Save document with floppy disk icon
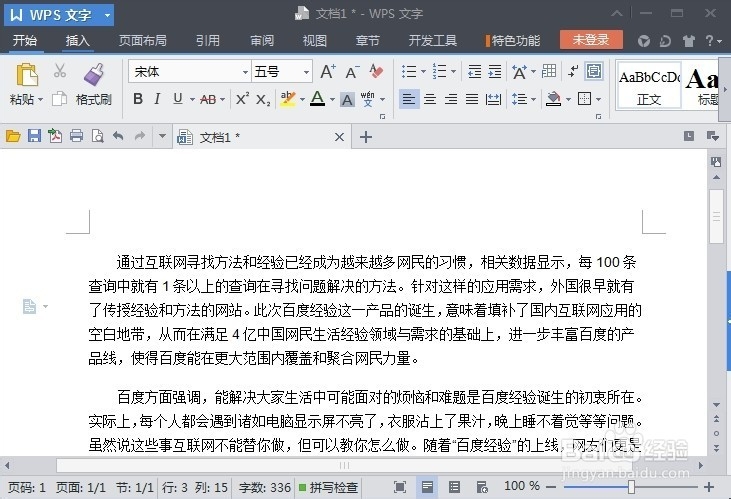This screenshot has height=499, width=731. 34,136
